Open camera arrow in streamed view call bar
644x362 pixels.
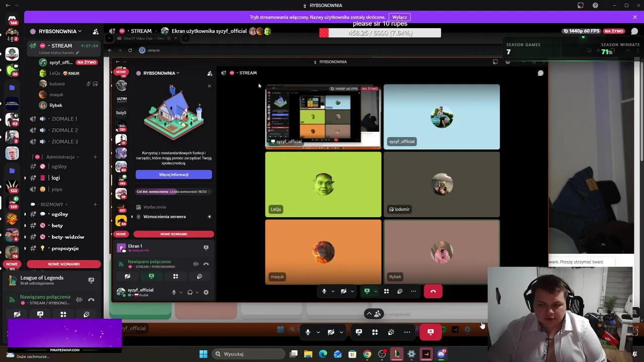[x=352, y=292]
